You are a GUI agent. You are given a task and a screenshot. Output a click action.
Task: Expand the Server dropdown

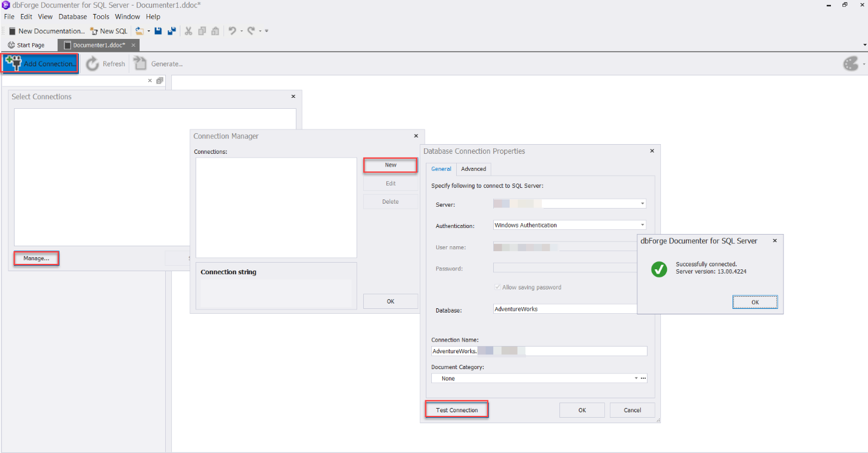(643, 204)
